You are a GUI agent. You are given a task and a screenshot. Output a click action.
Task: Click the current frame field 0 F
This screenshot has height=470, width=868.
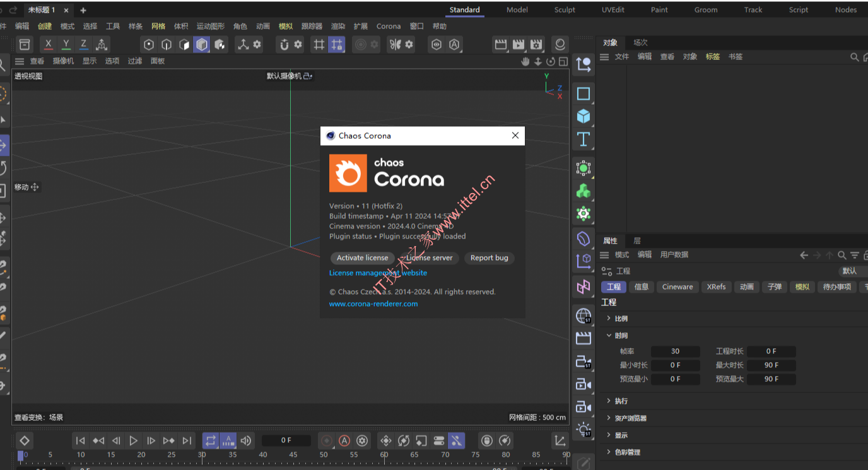286,440
